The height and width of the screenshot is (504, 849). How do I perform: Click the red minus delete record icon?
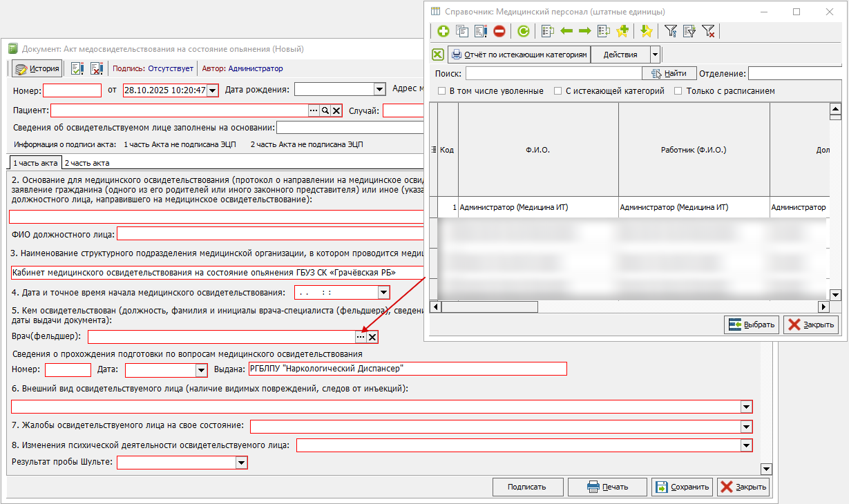(x=499, y=31)
